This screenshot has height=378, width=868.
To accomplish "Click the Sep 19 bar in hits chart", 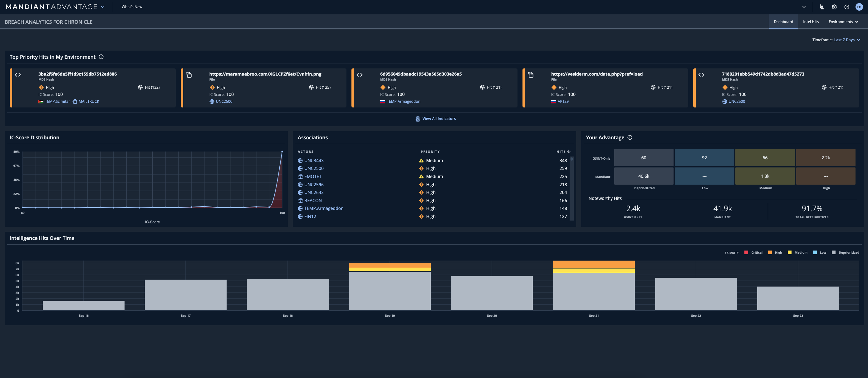I will click(390, 286).
